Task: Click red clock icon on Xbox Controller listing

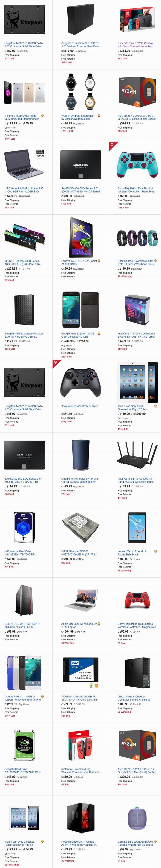Action: tap(55, 362)
